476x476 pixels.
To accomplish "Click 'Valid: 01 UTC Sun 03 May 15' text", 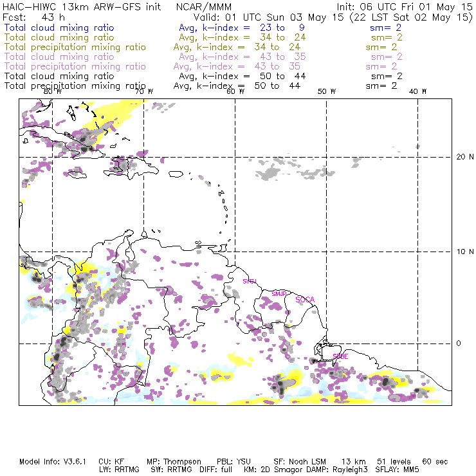I will click(x=269, y=17).
